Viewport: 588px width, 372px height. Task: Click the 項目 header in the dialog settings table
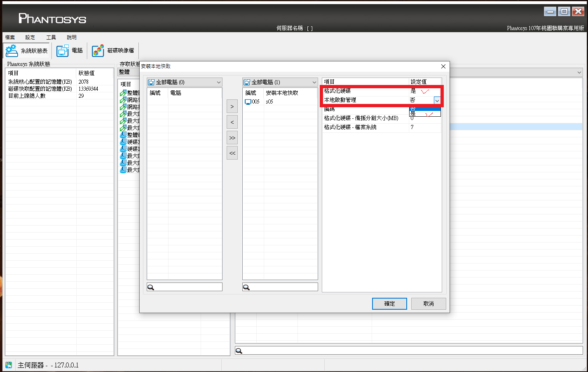pyautogui.click(x=329, y=82)
